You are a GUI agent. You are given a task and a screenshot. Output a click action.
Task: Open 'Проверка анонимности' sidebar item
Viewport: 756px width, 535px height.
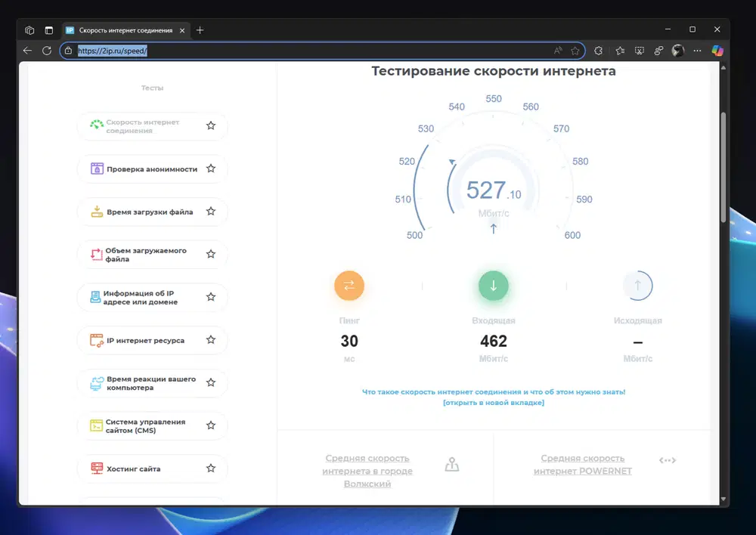point(152,169)
